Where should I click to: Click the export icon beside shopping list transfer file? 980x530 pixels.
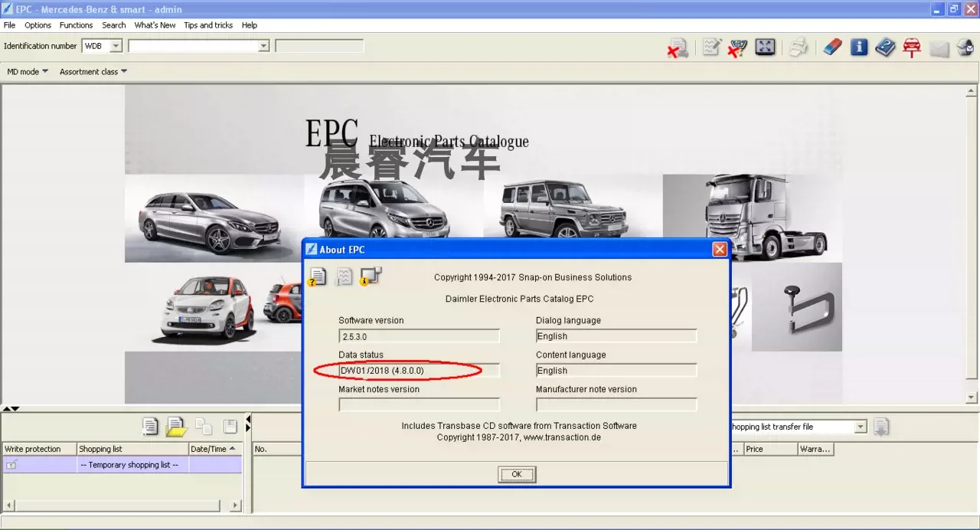coord(880,427)
